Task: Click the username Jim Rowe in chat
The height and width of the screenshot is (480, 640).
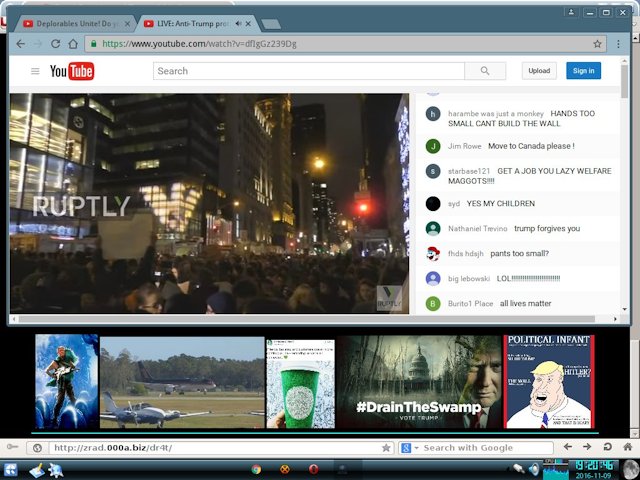Action: click(x=464, y=146)
